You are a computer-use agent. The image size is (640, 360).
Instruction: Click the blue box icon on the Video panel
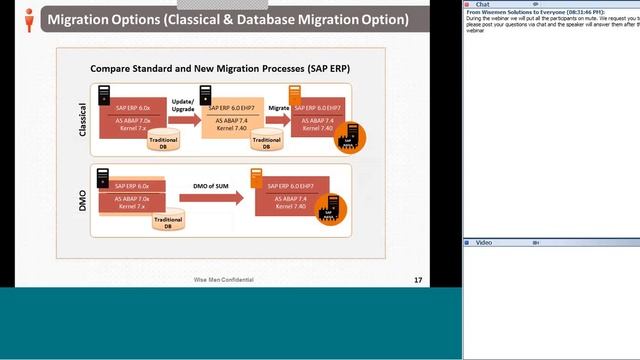pos(467,243)
